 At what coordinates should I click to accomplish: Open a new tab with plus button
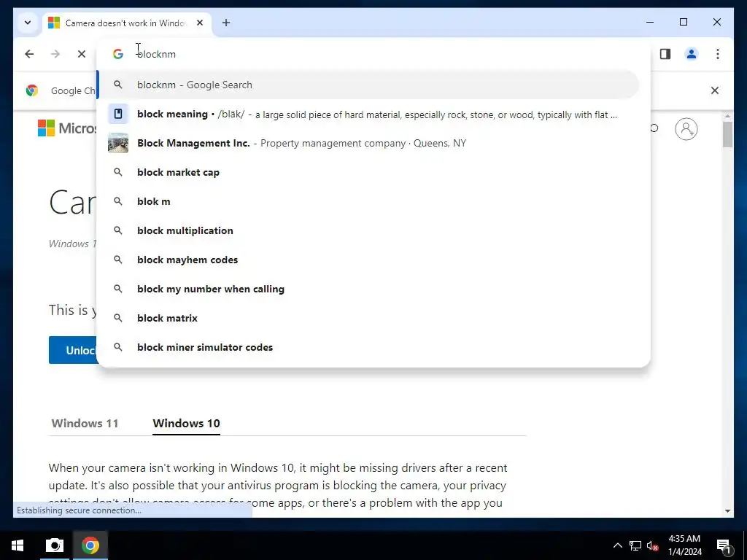coord(226,23)
